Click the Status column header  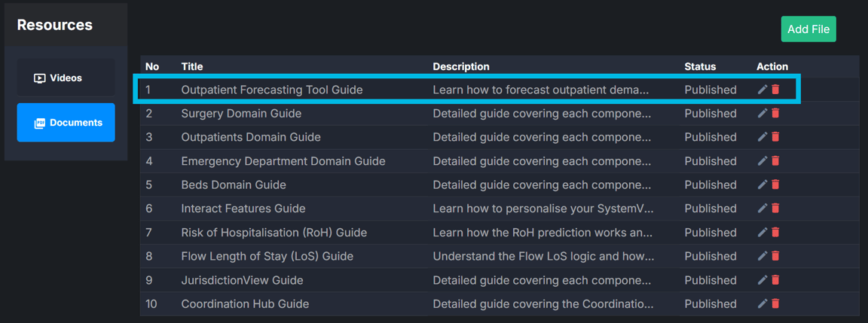(x=700, y=66)
